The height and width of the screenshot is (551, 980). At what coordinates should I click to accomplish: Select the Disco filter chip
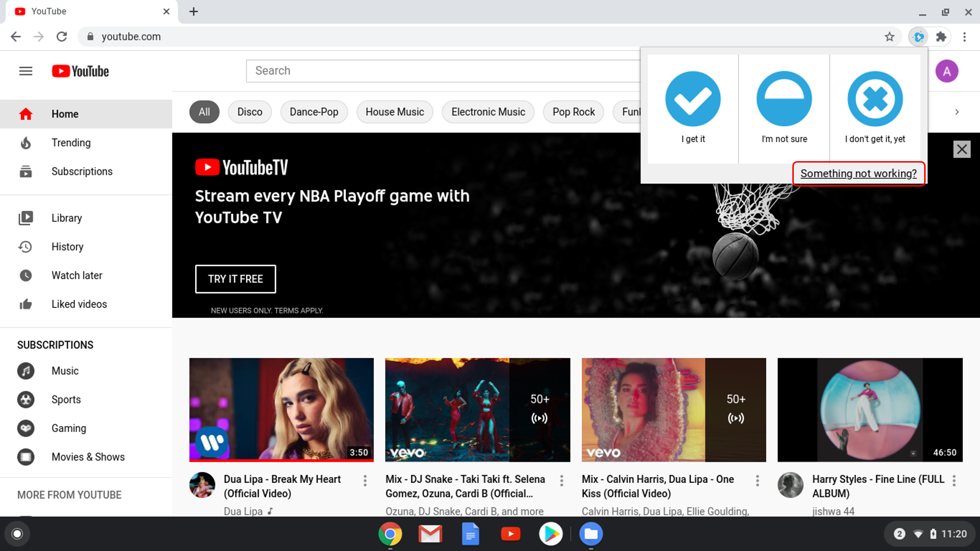click(x=250, y=112)
